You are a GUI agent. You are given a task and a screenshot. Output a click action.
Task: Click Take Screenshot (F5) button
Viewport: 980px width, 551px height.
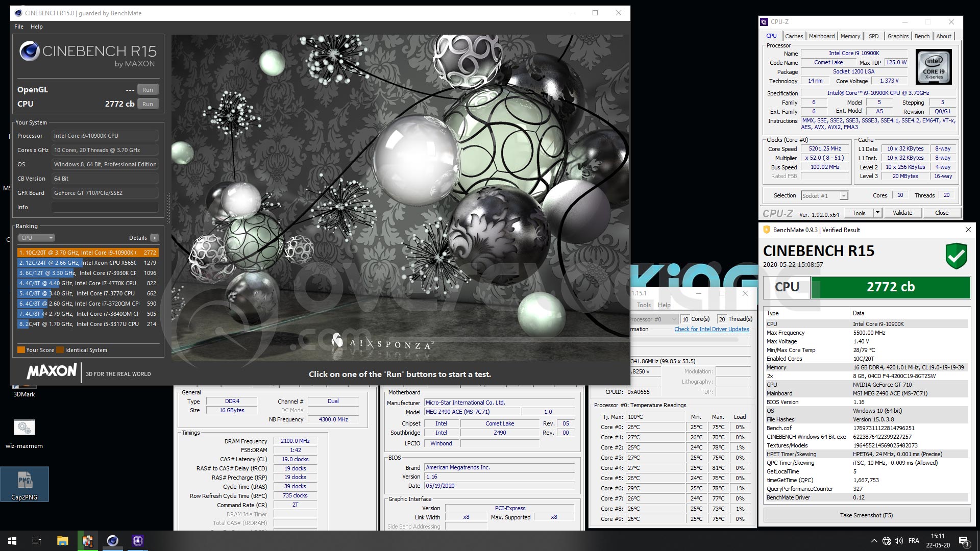pyautogui.click(x=866, y=515)
